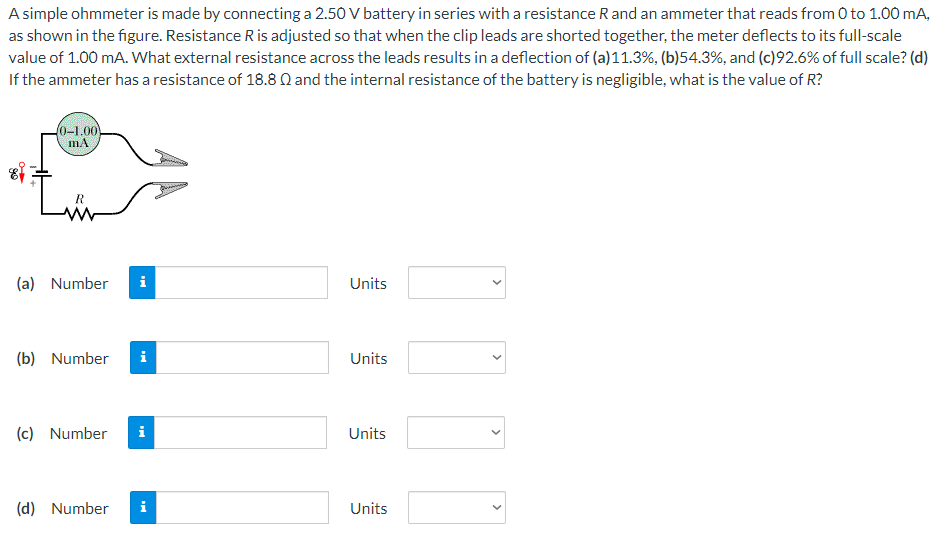The height and width of the screenshot is (545, 943).
Task: Open the info icon beside part (c)
Action: point(141,433)
